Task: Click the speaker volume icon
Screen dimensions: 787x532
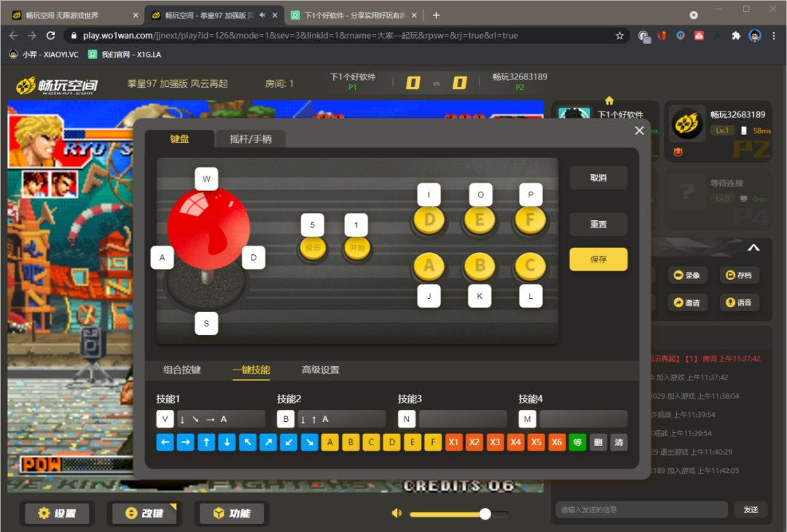Action: (396, 513)
